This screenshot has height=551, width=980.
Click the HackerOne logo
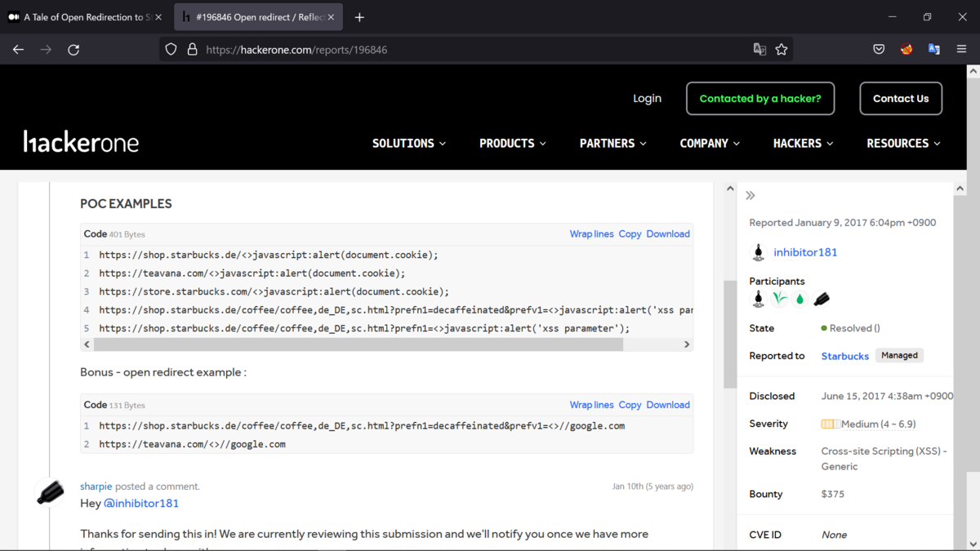[x=81, y=141]
